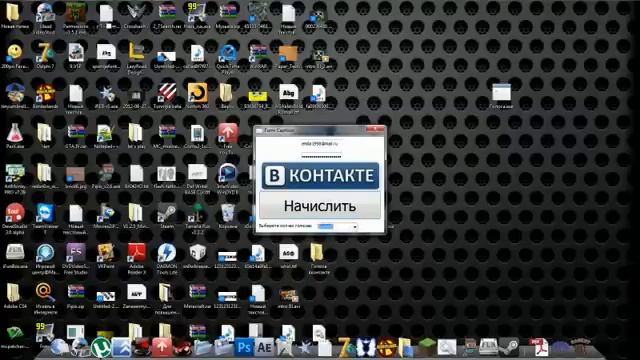This screenshot has height=360, width=640.
Task: Open Steam from the dock
Action: pos(509,347)
